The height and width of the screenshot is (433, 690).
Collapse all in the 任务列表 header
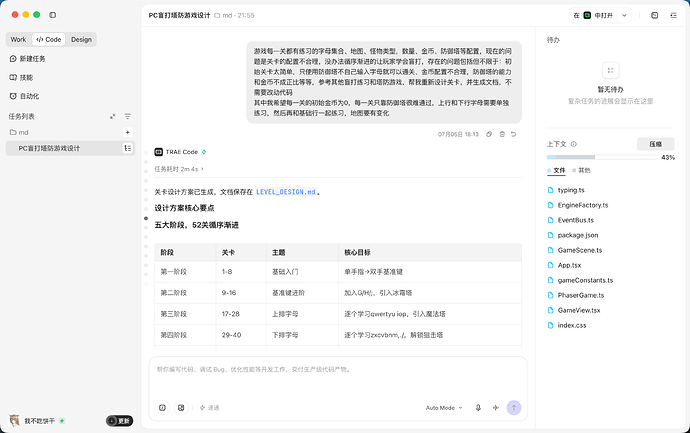point(112,117)
